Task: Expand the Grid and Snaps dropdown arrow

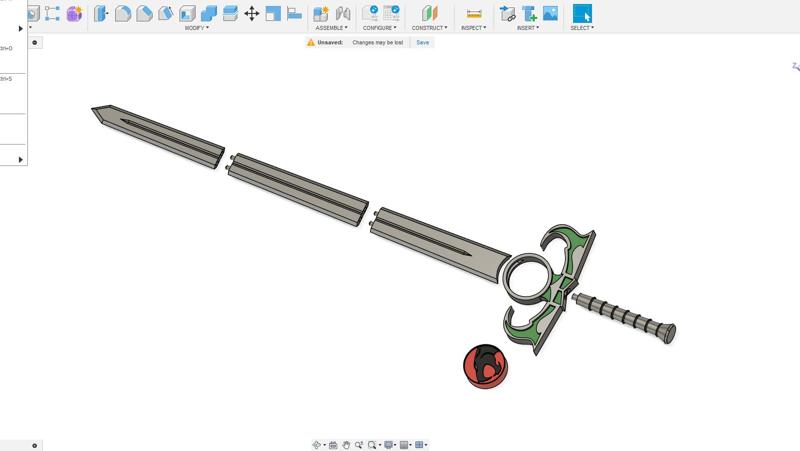Action: (411, 445)
